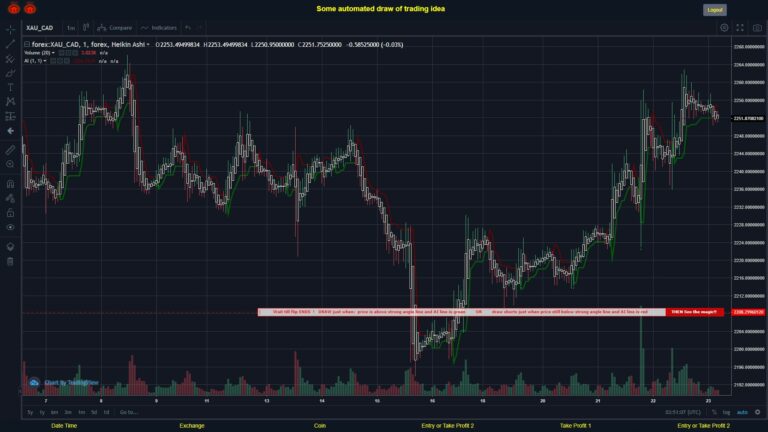Click the 'Exchange' column header
Image resolution: width=768 pixels, height=432 pixels.
click(x=192, y=426)
